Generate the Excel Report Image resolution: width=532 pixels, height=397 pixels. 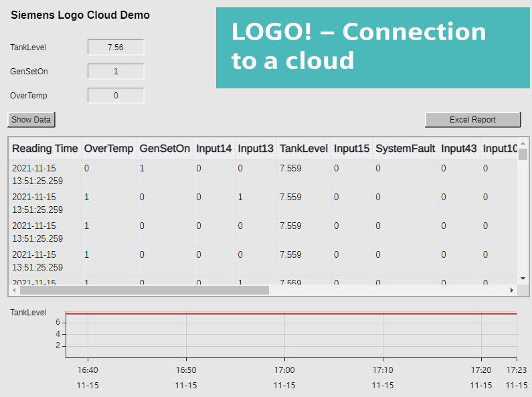(472, 120)
